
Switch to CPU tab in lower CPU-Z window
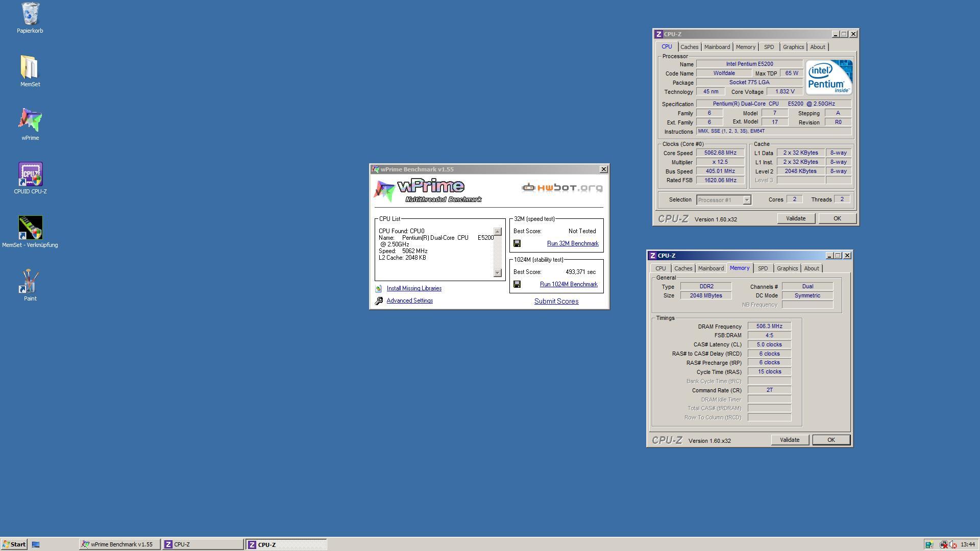pos(660,268)
